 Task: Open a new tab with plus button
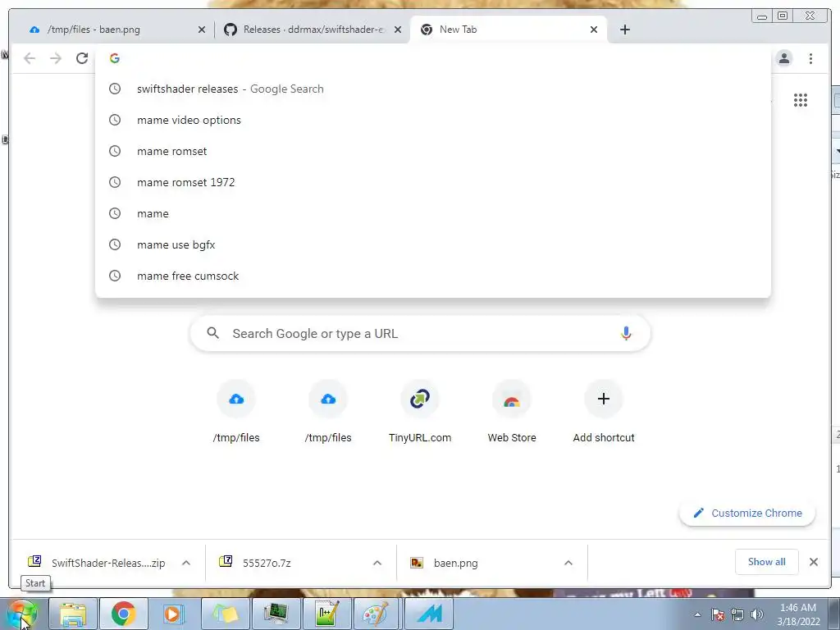(x=624, y=30)
